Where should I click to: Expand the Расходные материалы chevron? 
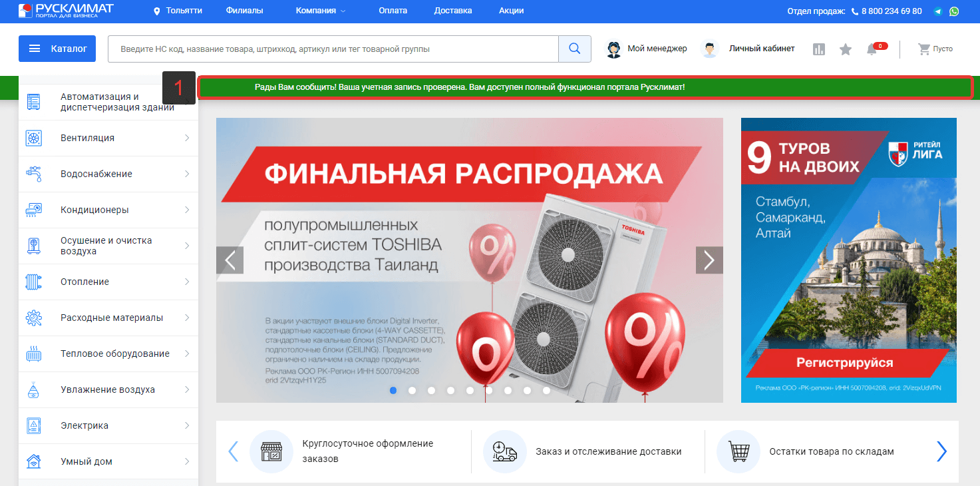coord(187,318)
